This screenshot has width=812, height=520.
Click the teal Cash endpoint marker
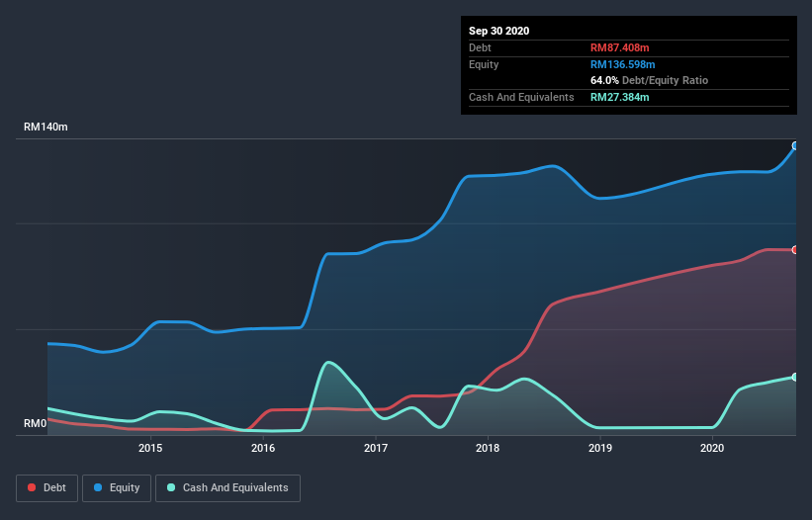click(795, 378)
